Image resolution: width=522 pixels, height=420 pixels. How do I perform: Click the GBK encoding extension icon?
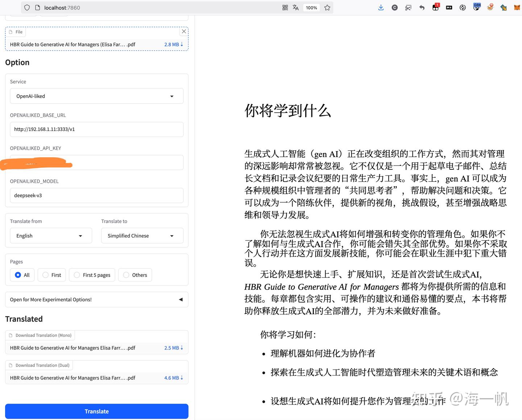pos(476,7)
